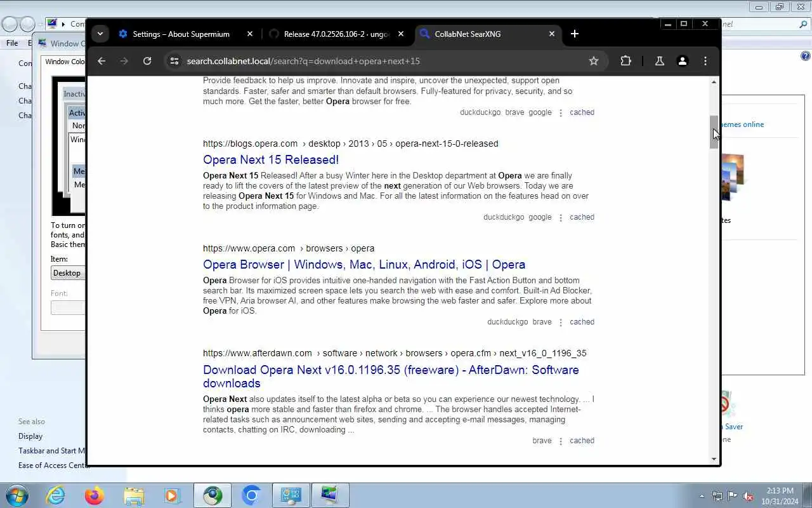The height and width of the screenshot is (508, 812).
Task: Close the CollabNet SearXNG tab
Action: pos(552,34)
